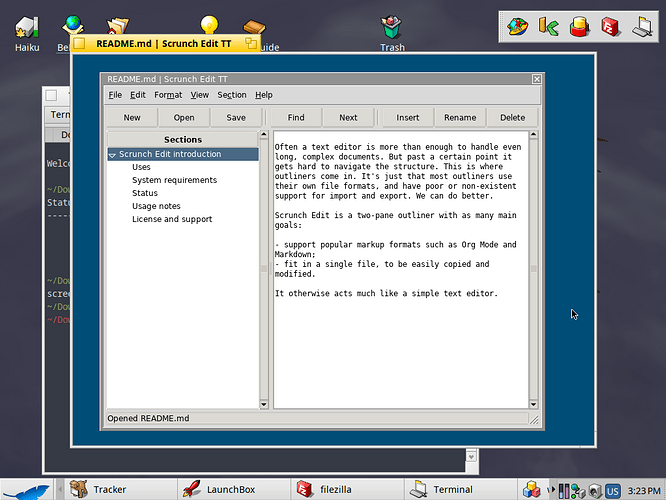Open the Section menu
This screenshot has width=666, height=500.
(x=232, y=95)
